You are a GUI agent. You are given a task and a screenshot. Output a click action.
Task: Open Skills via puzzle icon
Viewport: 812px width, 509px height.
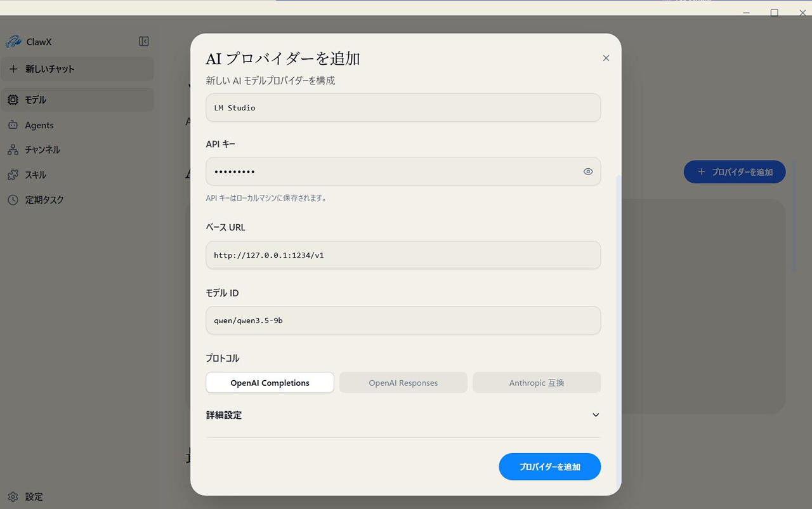pos(13,175)
